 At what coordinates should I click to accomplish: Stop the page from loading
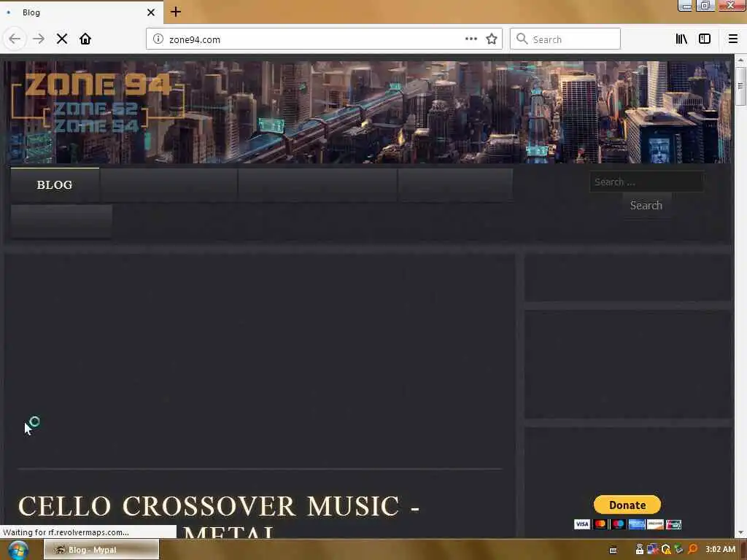[x=62, y=39]
